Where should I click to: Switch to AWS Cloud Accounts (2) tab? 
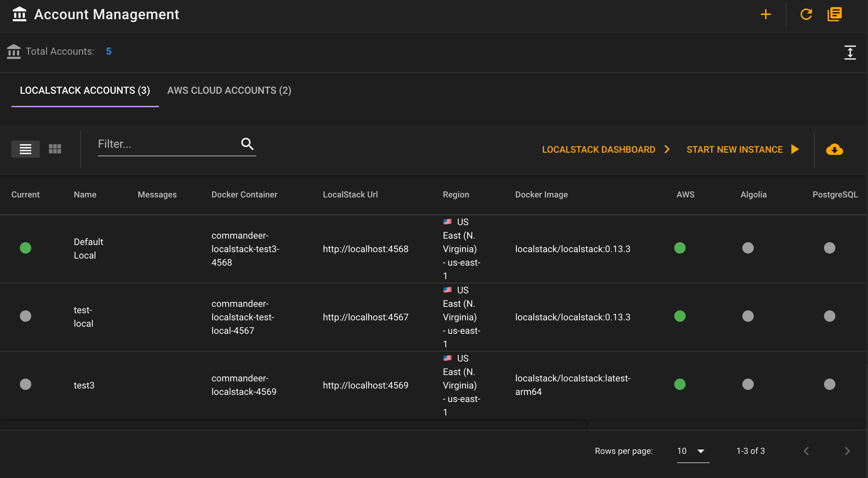click(x=229, y=91)
